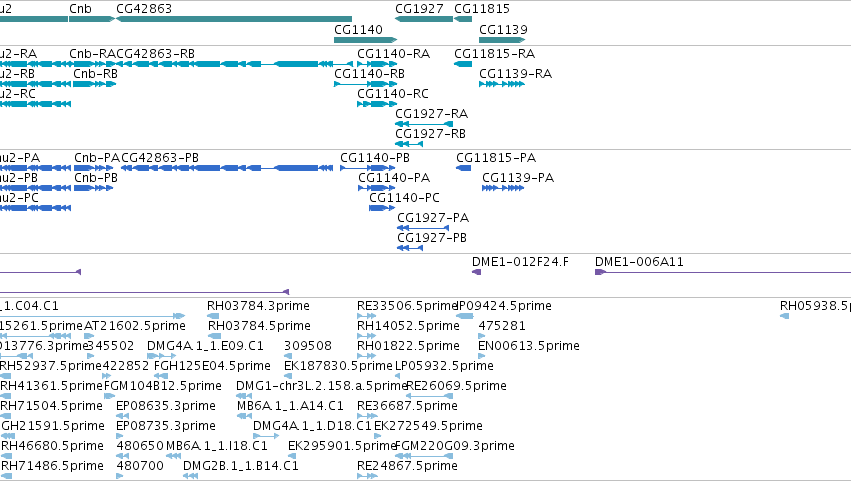Select the FGM220G09.3prime EST label
Image resolution: width=851 pixels, height=481 pixels.
(x=455, y=447)
